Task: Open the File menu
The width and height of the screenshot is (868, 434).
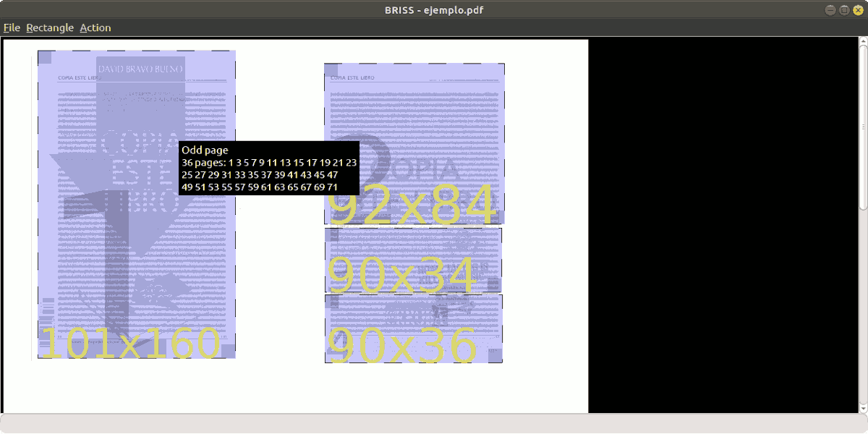Action: click(x=12, y=27)
